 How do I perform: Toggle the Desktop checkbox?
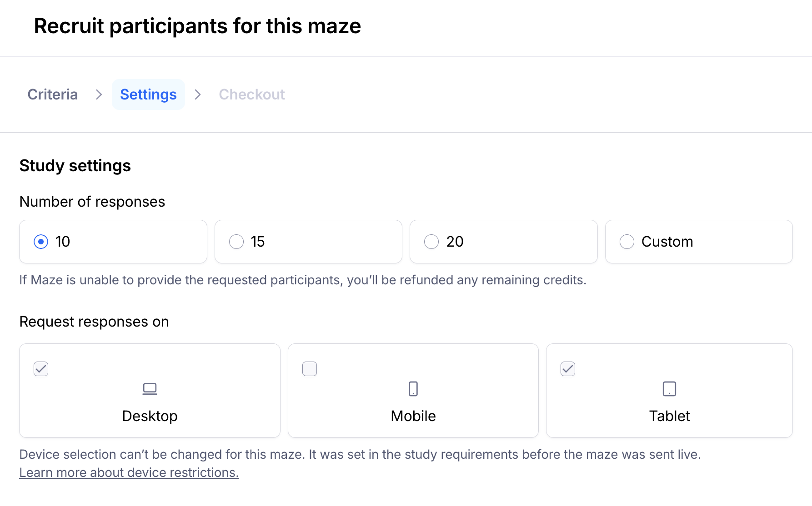coord(41,369)
